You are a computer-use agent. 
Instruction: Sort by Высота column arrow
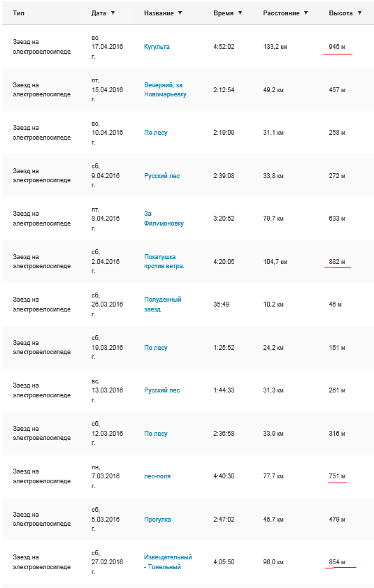(359, 13)
